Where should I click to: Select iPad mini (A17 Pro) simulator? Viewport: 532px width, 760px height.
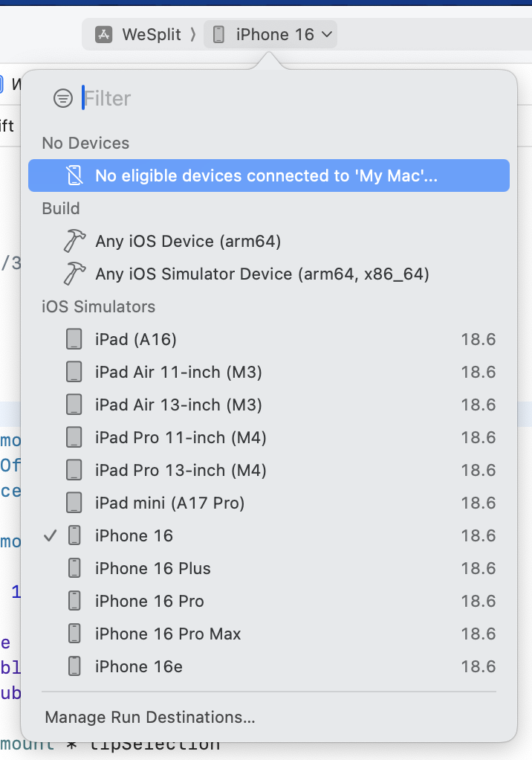(x=269, y=503)
